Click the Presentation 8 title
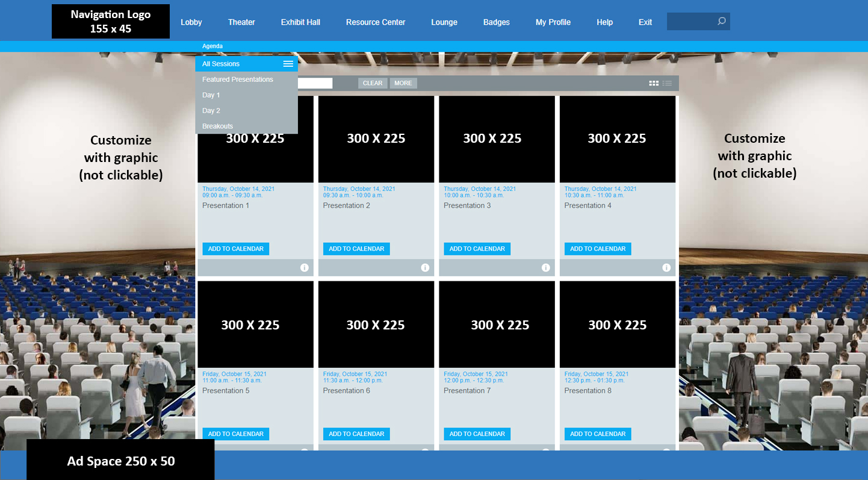 pos(588,390)
